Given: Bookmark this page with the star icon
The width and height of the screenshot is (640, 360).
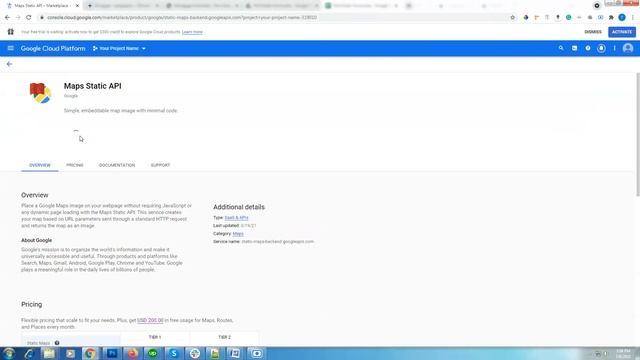Looking at the screenshot, I should pos(513,18).
